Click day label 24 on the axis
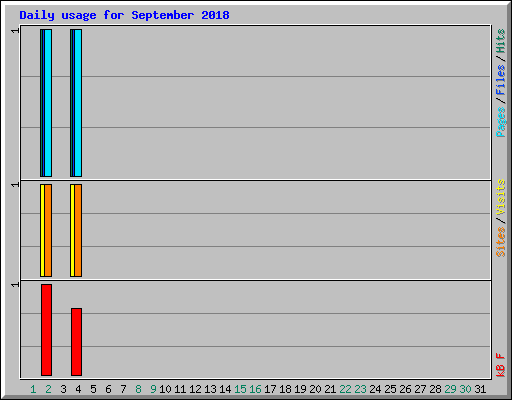 pyautogui.click(x=375, y=389)
